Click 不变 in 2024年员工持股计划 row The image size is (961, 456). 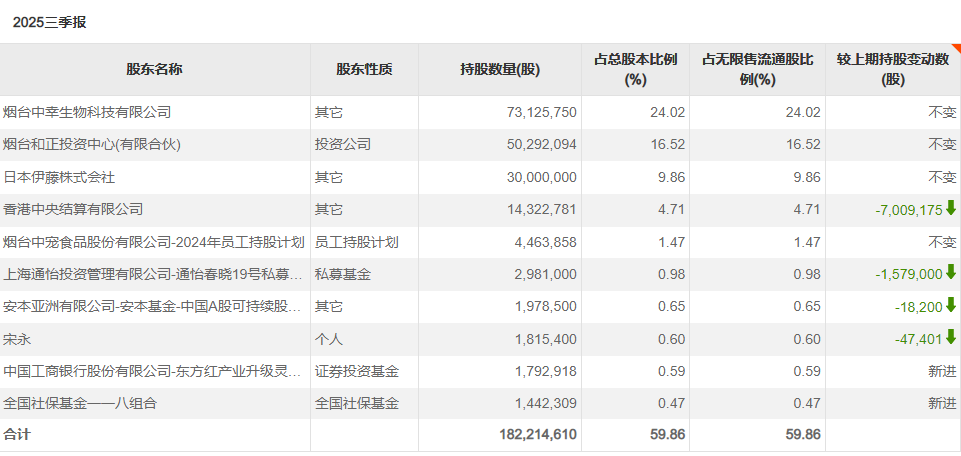point(942,242)
